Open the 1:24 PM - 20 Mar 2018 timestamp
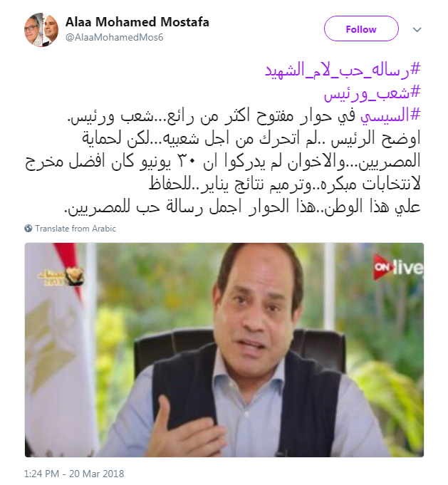448x485 pixels. [74, 474]
